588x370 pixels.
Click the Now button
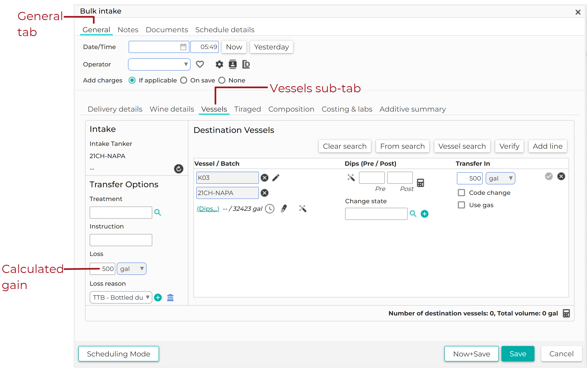point(234,47)
